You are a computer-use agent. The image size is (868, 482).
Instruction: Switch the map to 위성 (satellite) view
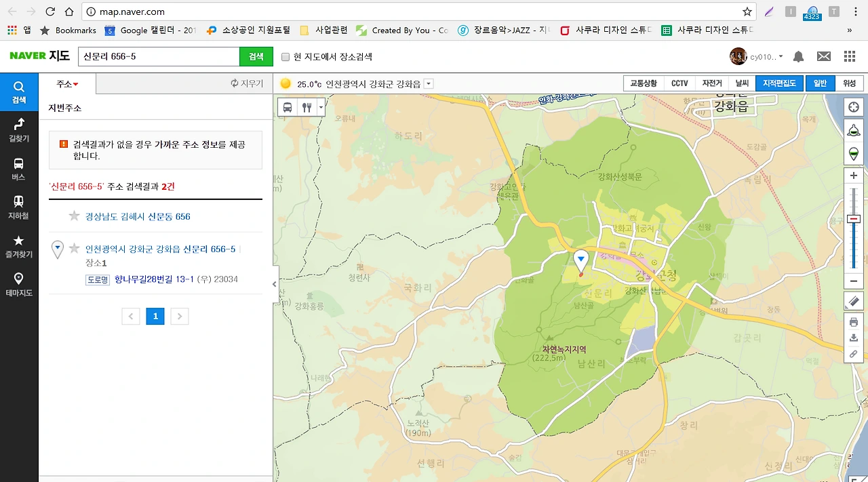click(848, 83)
